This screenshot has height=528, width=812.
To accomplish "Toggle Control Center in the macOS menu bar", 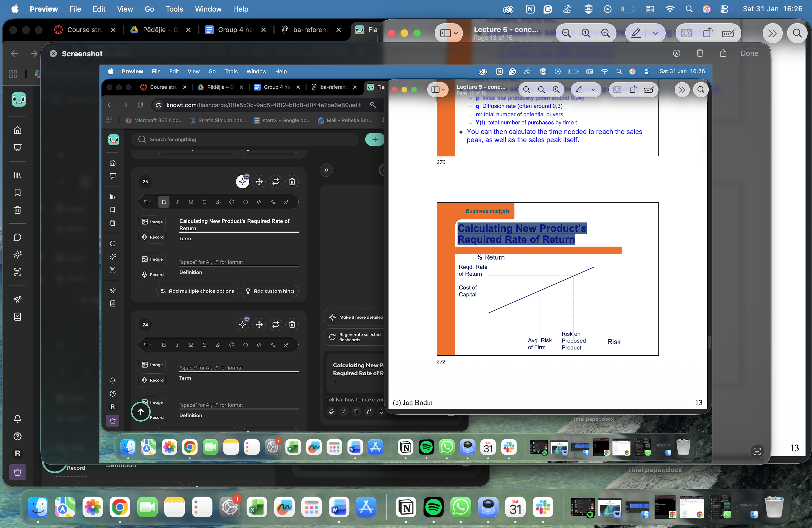I will tap(724, 9).
